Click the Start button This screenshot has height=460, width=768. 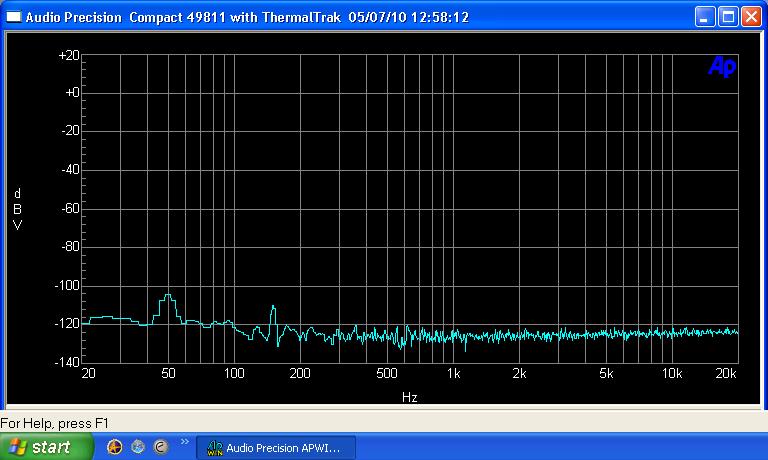coord(45,447)
